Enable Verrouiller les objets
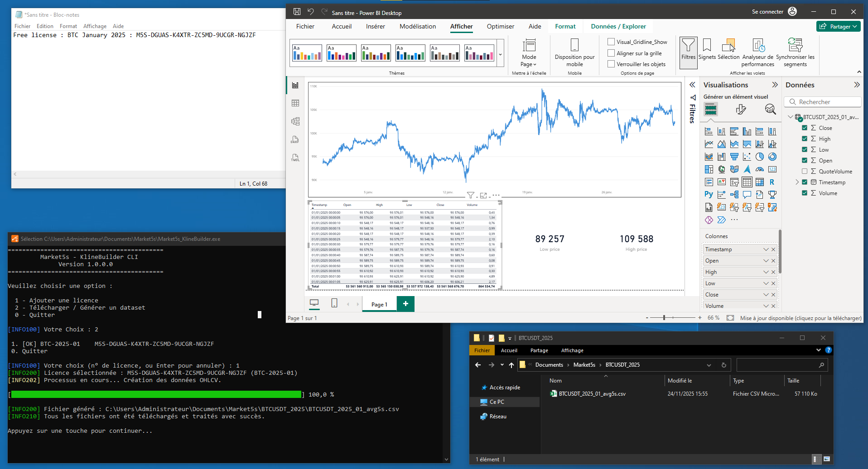The height and width of the screenshot is (469, 868). point(611,64)
